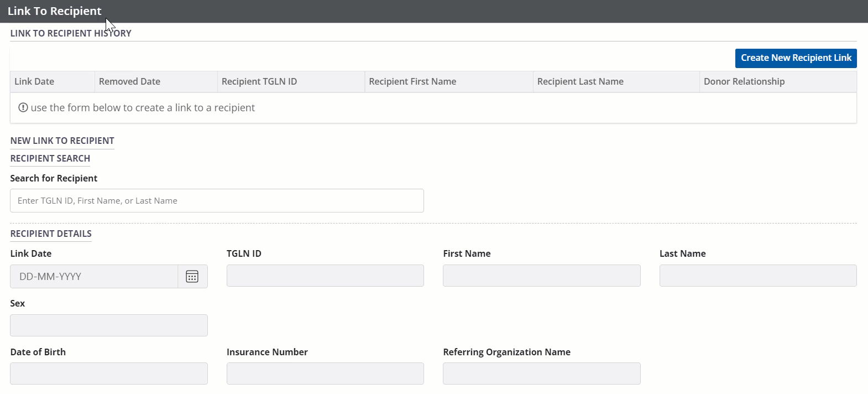Click RECIPIENT DETAILS heading
Image resolution: width=868 pixels, height=394 pixels.
click(x=51, y=234)
